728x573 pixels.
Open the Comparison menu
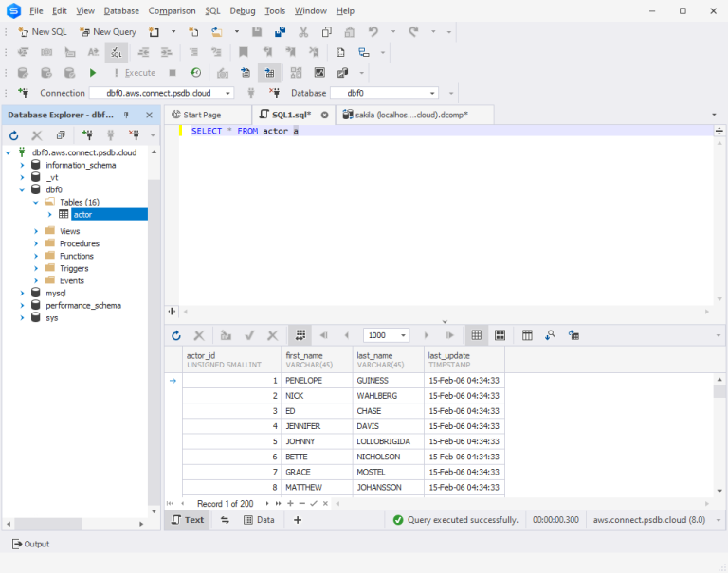click(172, 11)
